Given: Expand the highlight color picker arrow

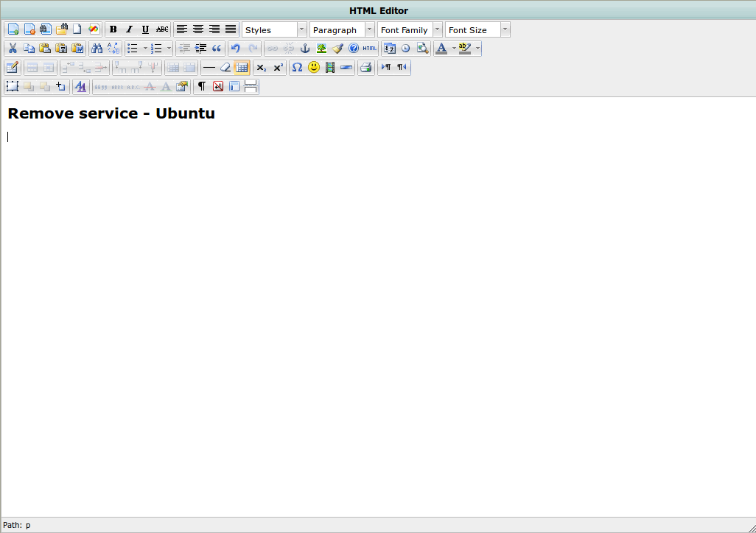Looking at the screenshot, I should tap(477, 48).
